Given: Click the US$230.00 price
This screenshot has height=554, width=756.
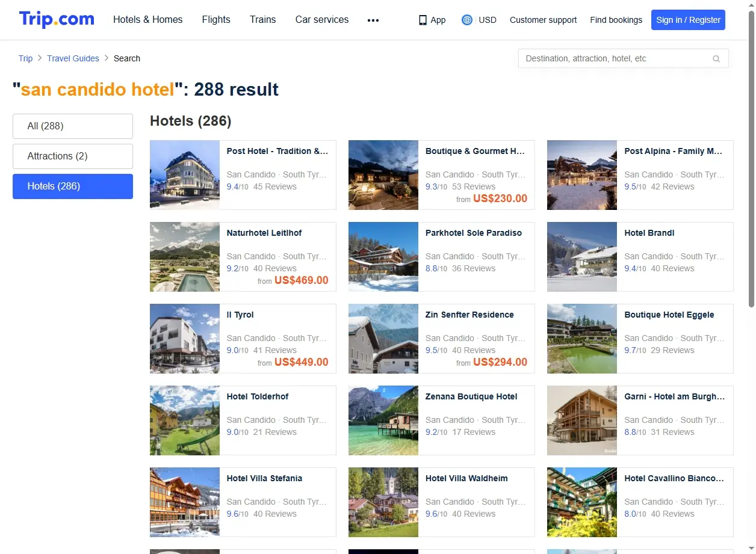Looking at the screenshot, I should point(500,199).
